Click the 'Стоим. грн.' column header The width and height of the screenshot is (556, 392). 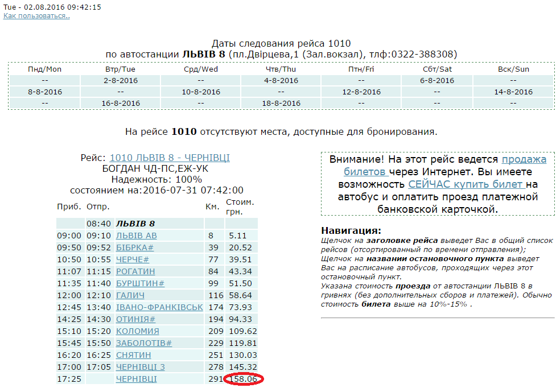click(240, 207)
